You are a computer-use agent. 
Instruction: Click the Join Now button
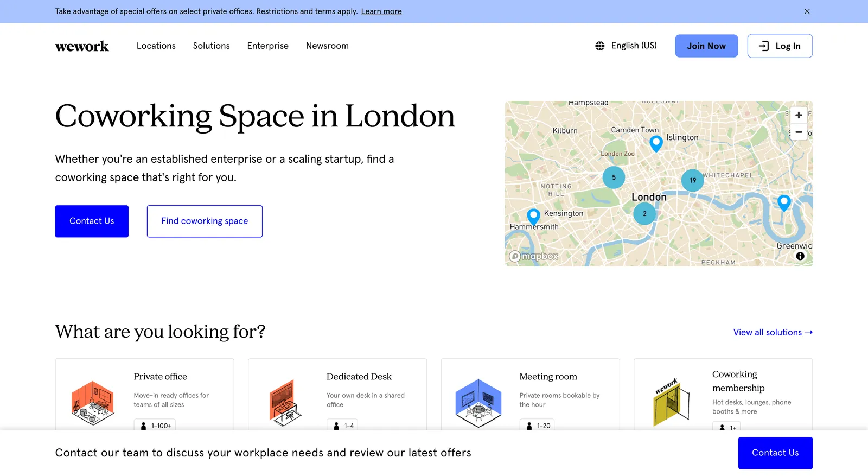coord(706,46)
